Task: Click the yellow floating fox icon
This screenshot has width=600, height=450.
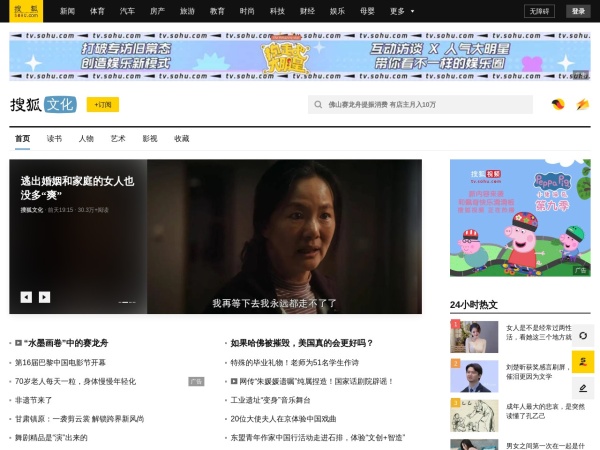Action: click(583, 362)
